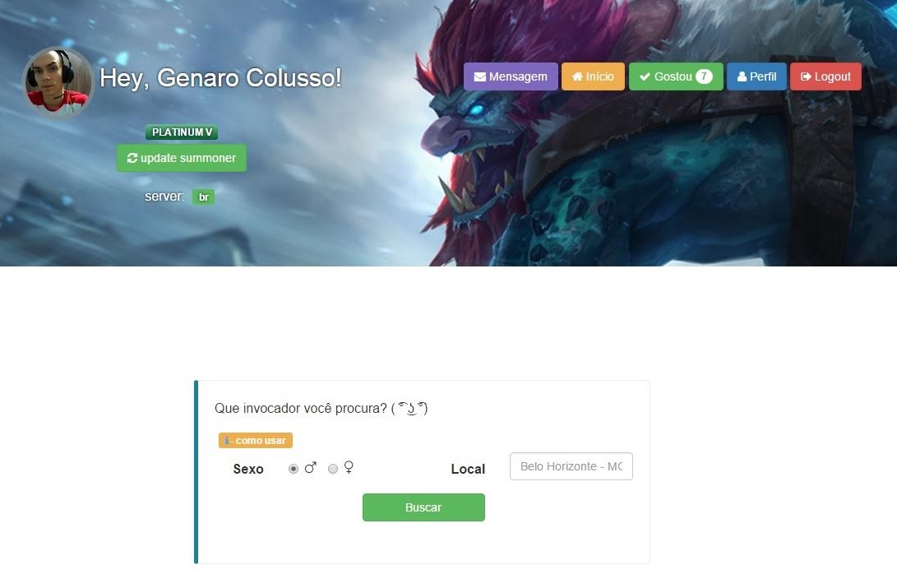Select the male Sexo radio button
Screen dimensions: 897x588
pos(294,469)
